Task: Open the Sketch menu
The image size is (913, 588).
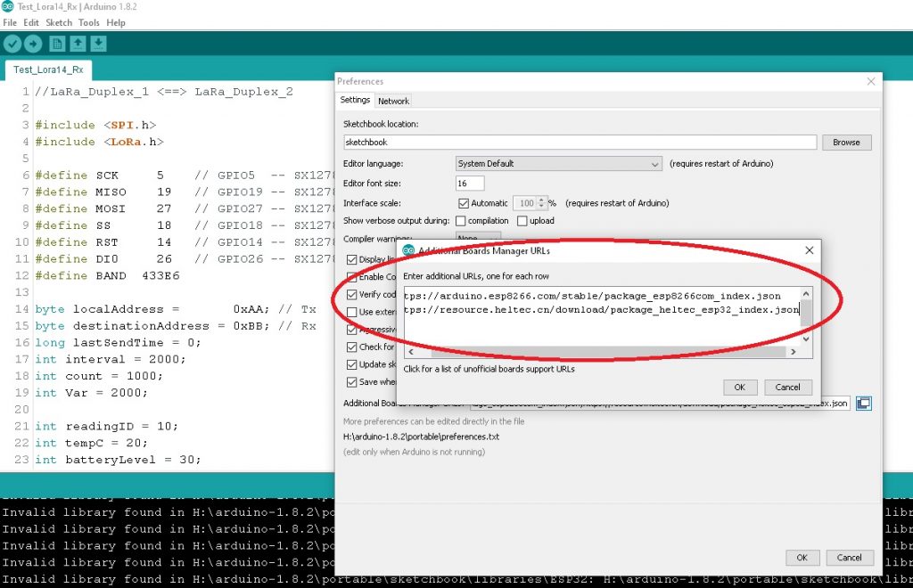Action: click(59, 22)
